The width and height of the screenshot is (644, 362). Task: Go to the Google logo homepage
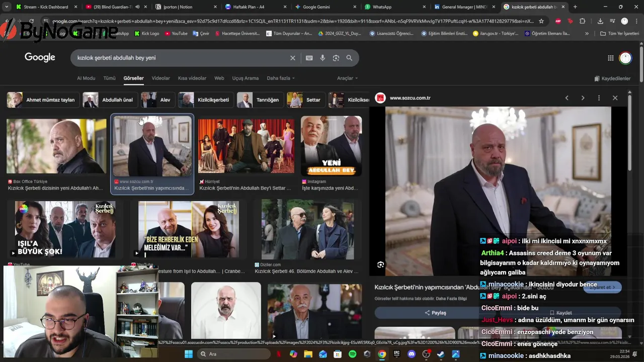point(40,57)
